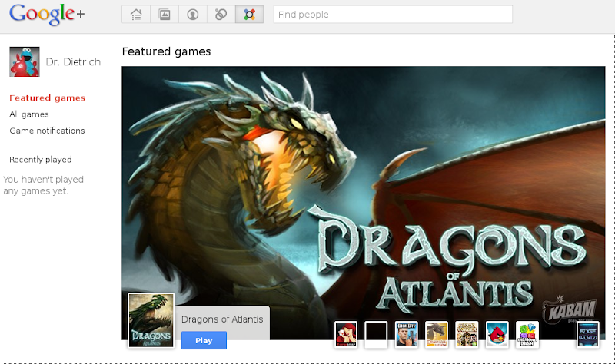Click the Find people search box

tap(393, 14)
